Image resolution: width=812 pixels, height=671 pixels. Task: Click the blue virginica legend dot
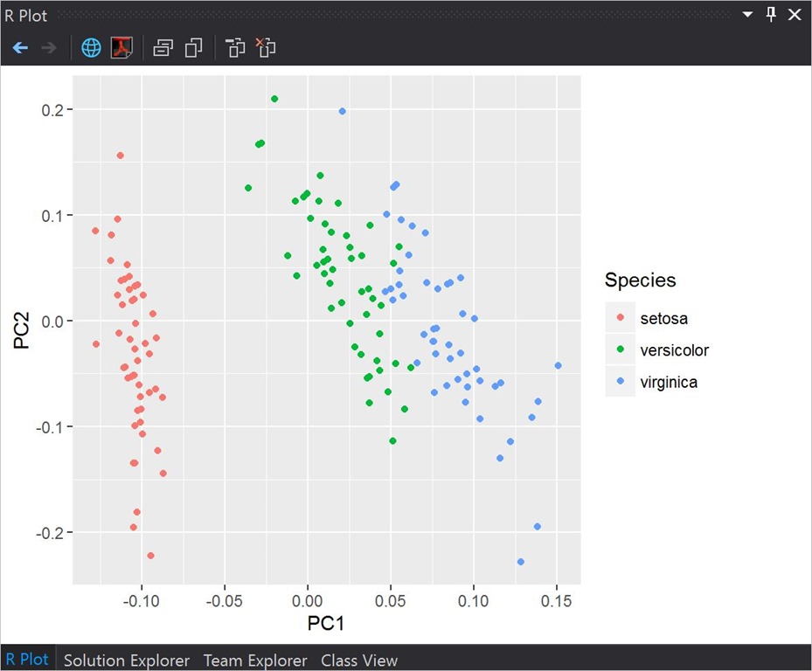[x=621, y=382]
